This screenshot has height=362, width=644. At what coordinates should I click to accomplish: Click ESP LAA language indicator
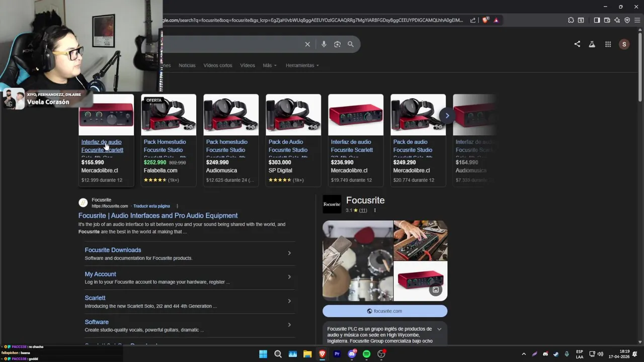click(580, 354)
